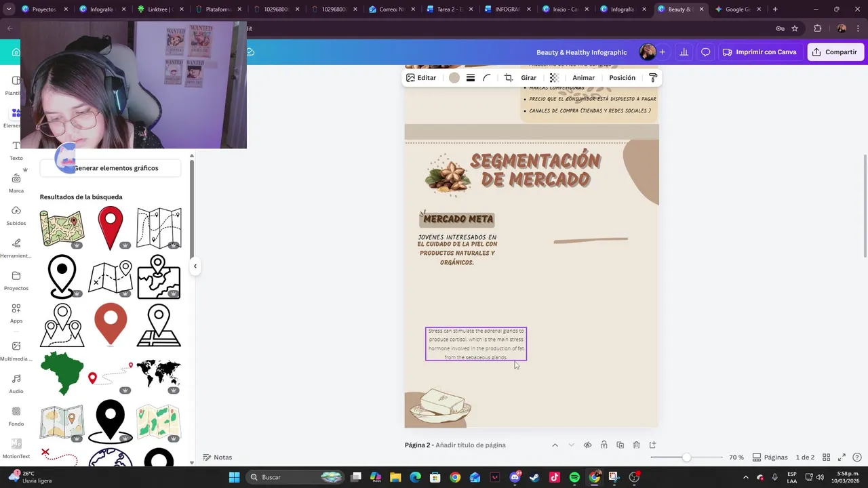
Task: Click the copy style paint roller icon
Action: coord(653,78)
